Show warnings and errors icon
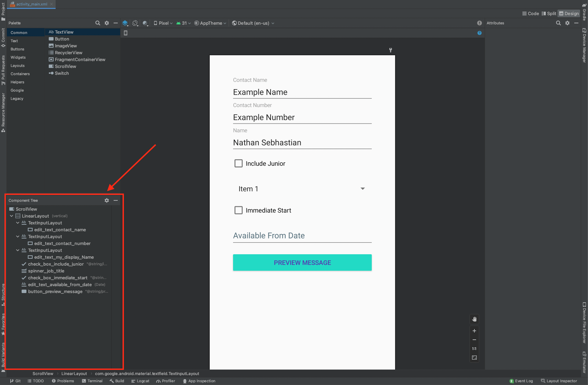588x385 pixels. click(x=480, y=23)
